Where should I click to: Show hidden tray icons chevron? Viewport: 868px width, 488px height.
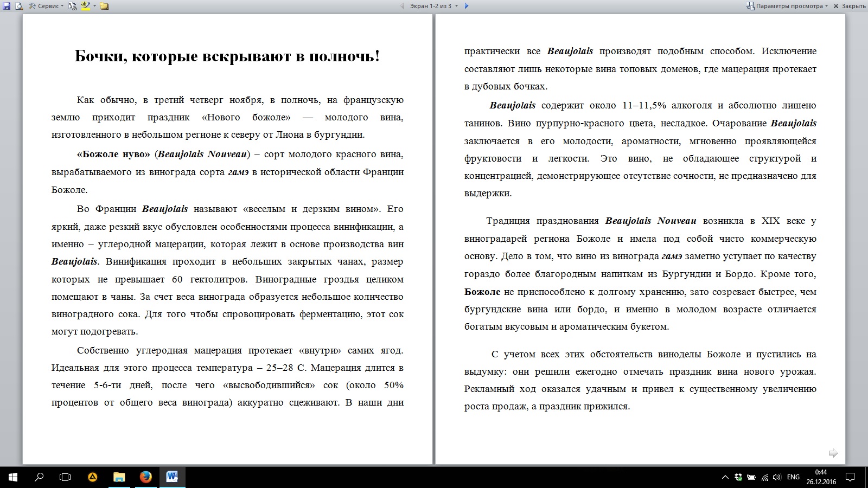coord(725,477)
